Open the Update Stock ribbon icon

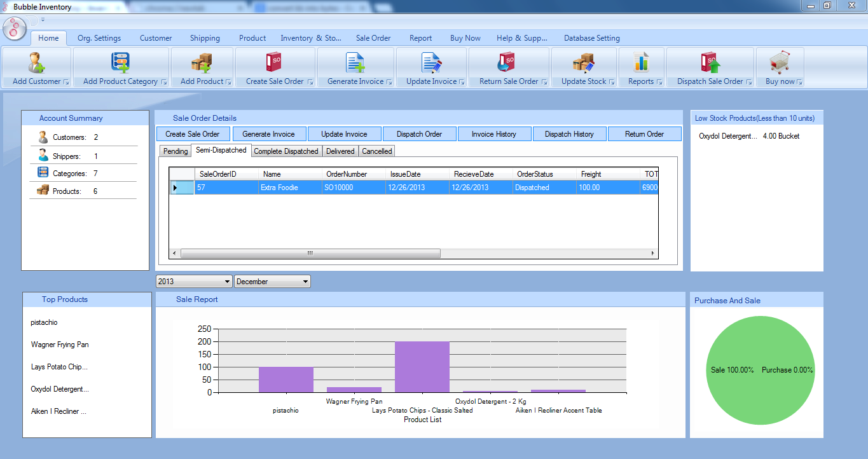pos(583,63)
